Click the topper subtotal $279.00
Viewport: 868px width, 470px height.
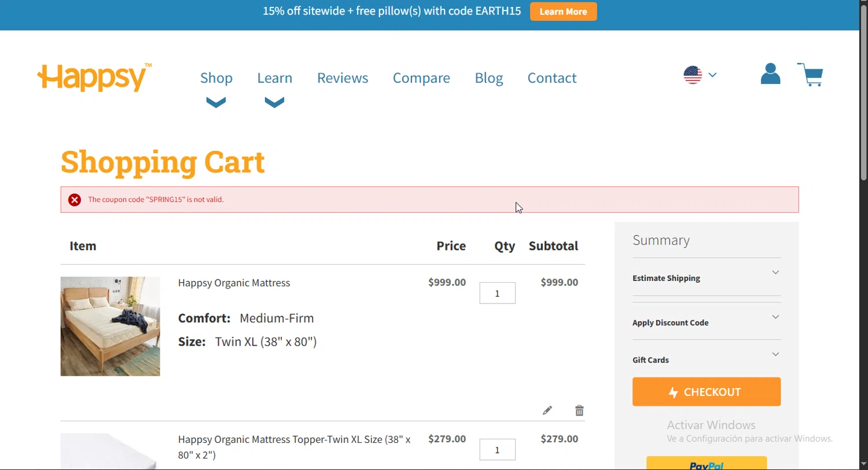(x=559, y=439)
